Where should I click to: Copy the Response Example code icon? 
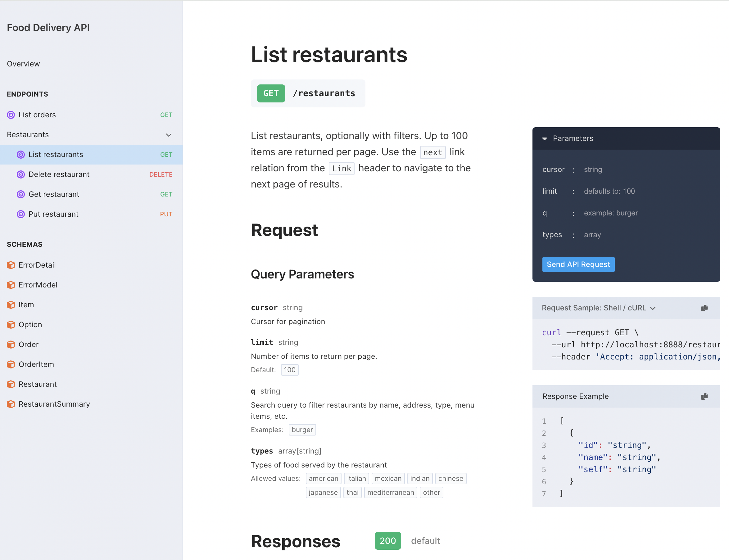pos(704,396)
